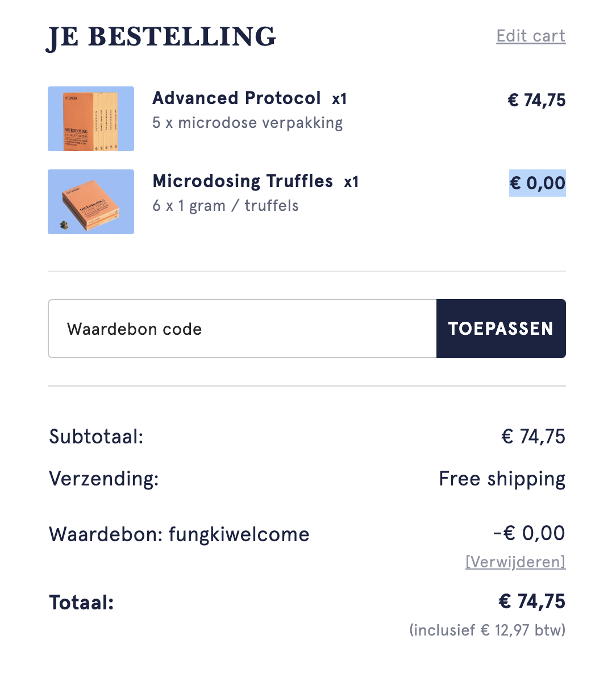
Task: Click the Waardebon: fungkiwelcome label
Action: point(179,534)
